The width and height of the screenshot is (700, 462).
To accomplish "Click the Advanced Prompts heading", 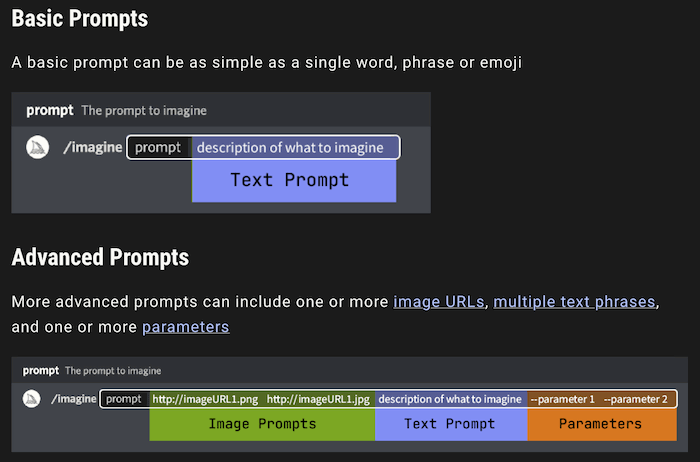I will tap(100, 257).
